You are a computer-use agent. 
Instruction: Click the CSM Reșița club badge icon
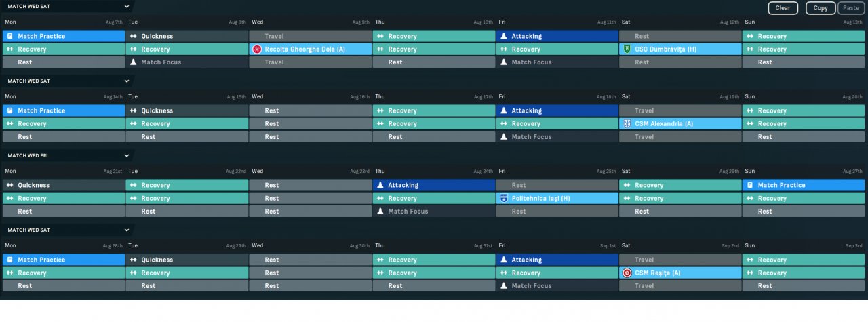(x=627, y=273)
